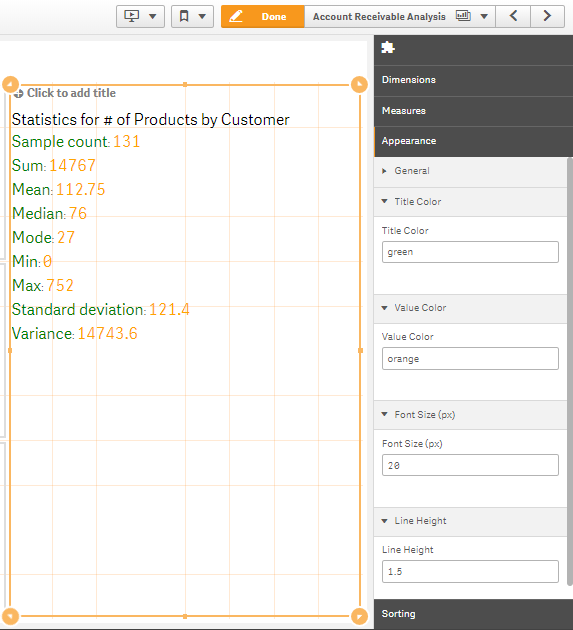This screenshot has height=630, width=573.
Task: Open the Dimensions panel tab
Action: [473, 80]
